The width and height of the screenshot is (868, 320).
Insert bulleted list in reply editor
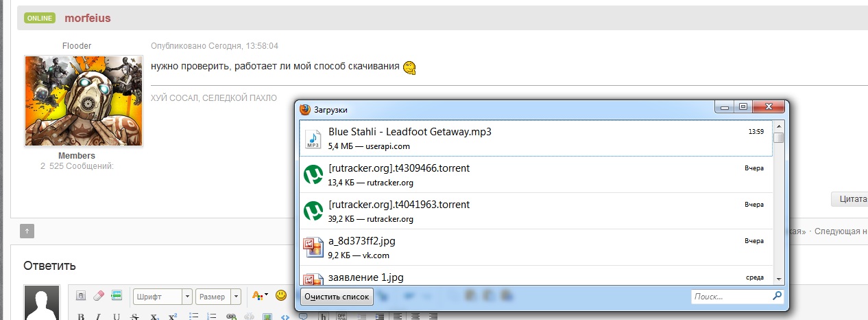click(193, 317)
